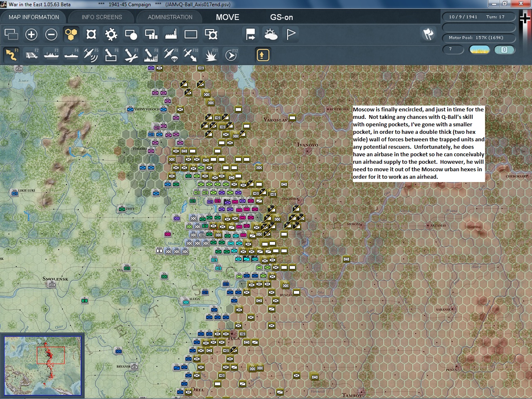Toggle the gear-shaped map overlay button
The width and height of the screenshot is (532, 399).
pos(111,34)
